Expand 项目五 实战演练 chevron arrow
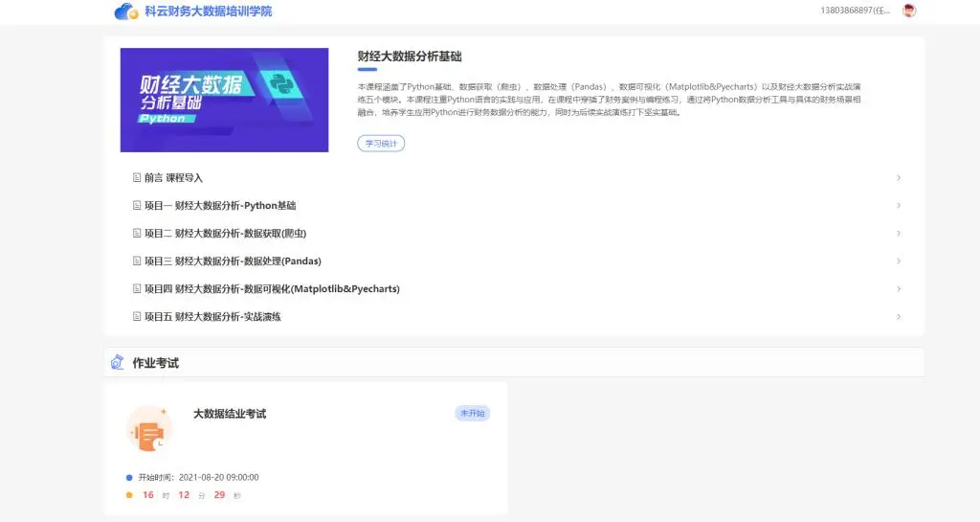 pyautogui.click(x=898, y=317)
